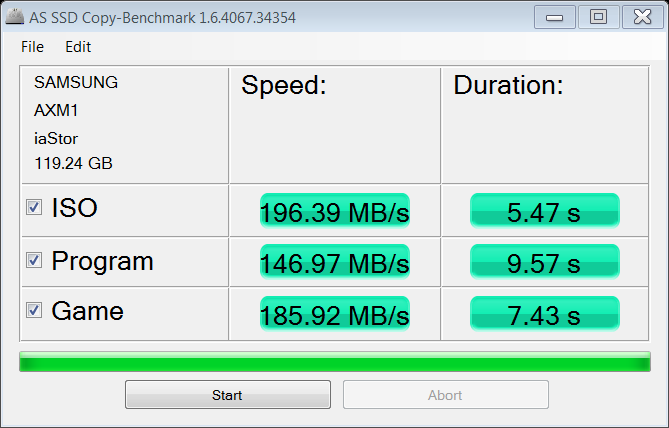Image resolution: width=669 pixels, height=428 pixels.
Task: Select the ISO speed result 196.39 MB/s
Action: (334, 211)
